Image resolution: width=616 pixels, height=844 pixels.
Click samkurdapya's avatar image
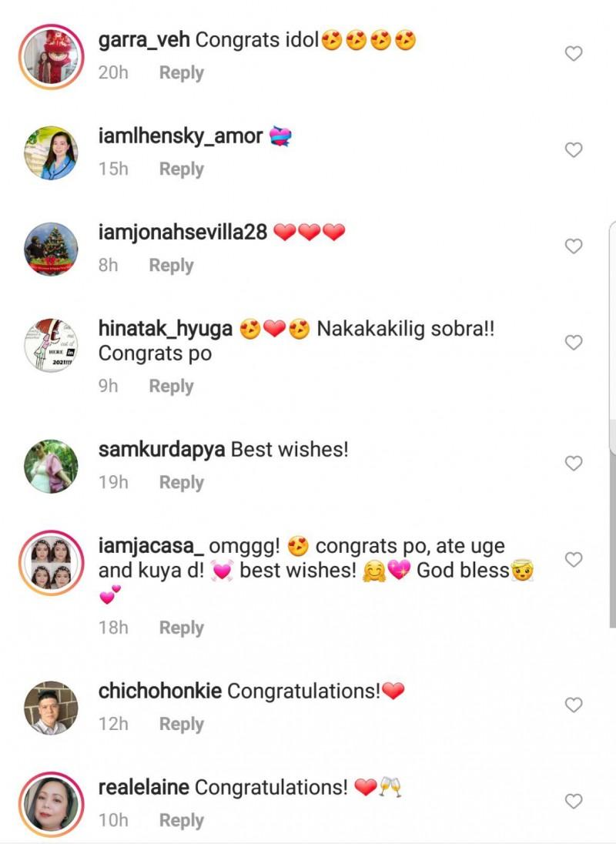point(51,466)
